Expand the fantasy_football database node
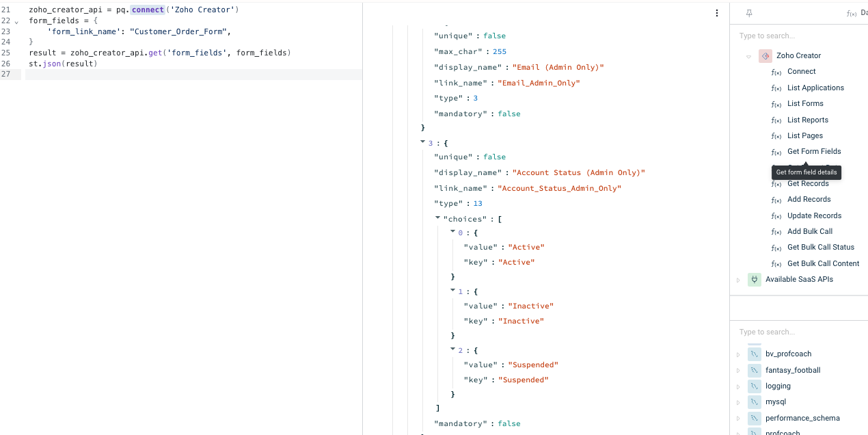 point(738,370)
